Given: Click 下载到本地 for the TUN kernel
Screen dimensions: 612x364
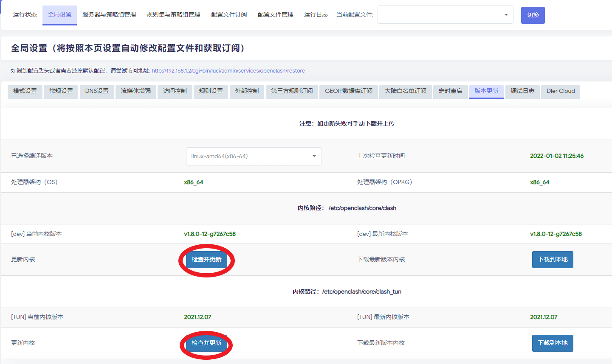Looking at the screenshot, I should point(553,342).
